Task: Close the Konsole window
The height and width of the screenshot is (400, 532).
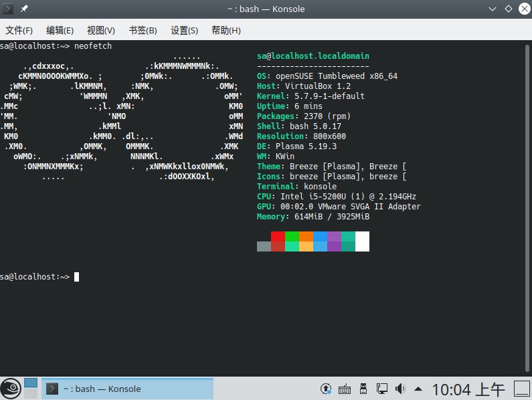Action: point(525,9)
